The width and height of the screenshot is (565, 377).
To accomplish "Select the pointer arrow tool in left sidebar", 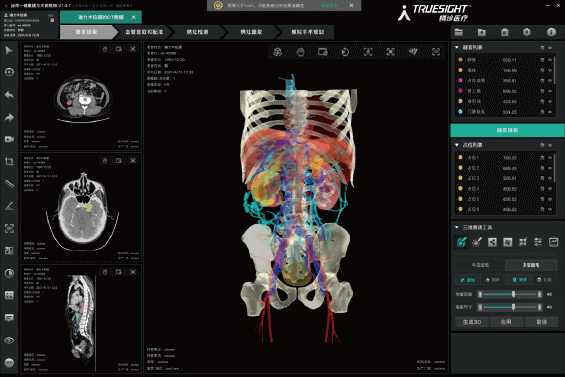I will (x=9, y=50).
